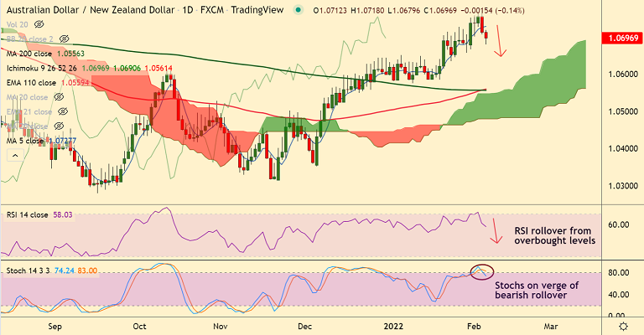
Task: Select the MA 200 close legend
Action: (29, 54)
